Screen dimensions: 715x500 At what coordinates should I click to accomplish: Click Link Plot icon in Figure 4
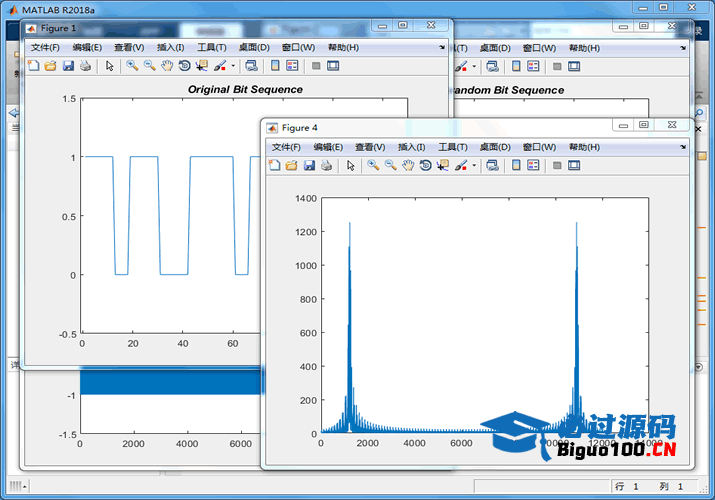[x=492, y=165]
